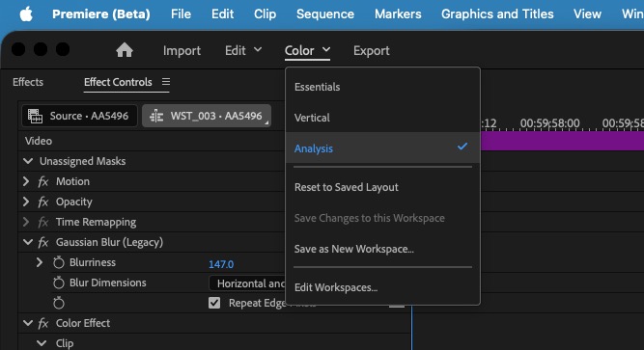This screenshot has width=644, height=350.
Task: Open the Edit workspace dropdown arrow
Action: click(x=258, y=49)
